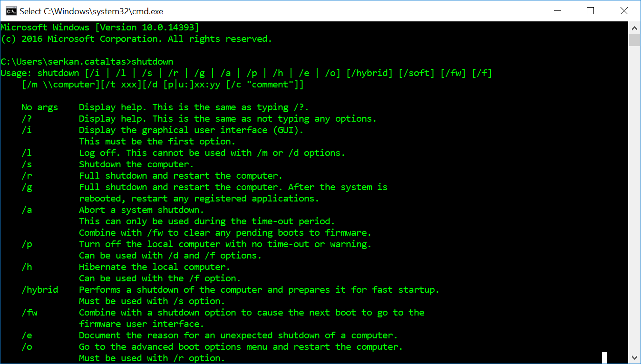Screen dimensions: 641x364
Task: Click the "No args" label in help output
Action: coord(39,107)
